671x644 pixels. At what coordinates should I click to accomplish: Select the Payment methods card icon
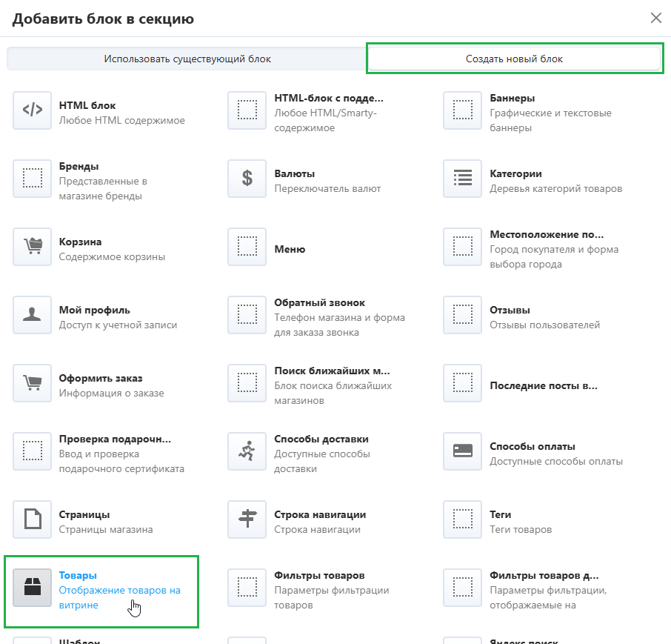tap(463, 451)
